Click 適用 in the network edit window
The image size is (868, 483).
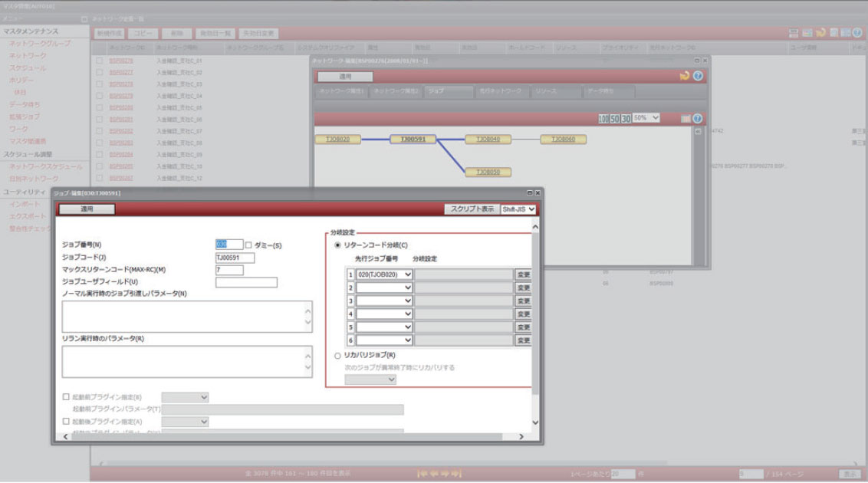click(345, 77)
